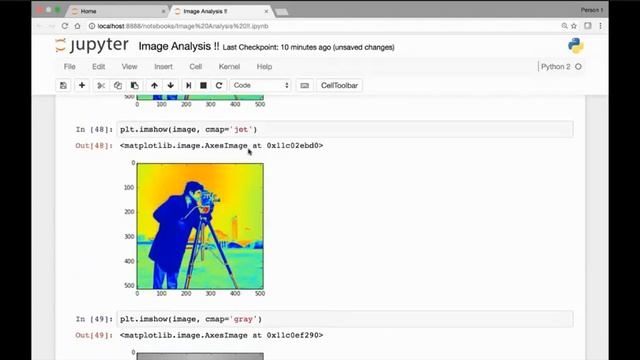Open the cell type Code dropdown
The height and width of the screenshot is (360, 640).
point(260,85)
